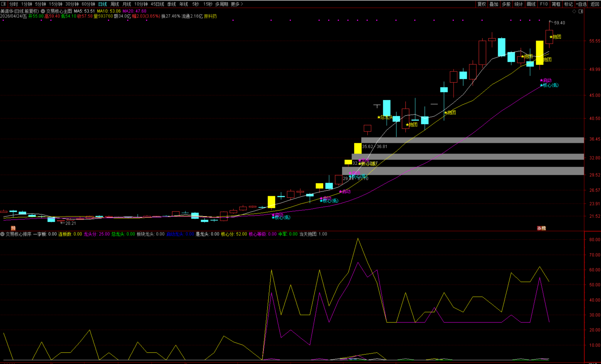Toggle the 简框 simple frame mode
Viewport: 601px width, 364px height.
556,4
